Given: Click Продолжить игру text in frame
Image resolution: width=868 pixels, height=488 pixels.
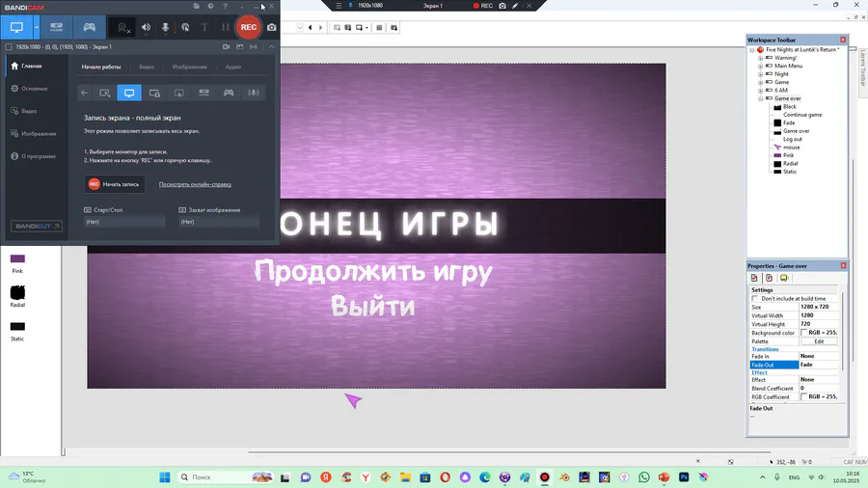Looking at the screenshot, I should [x=373, y=272].
